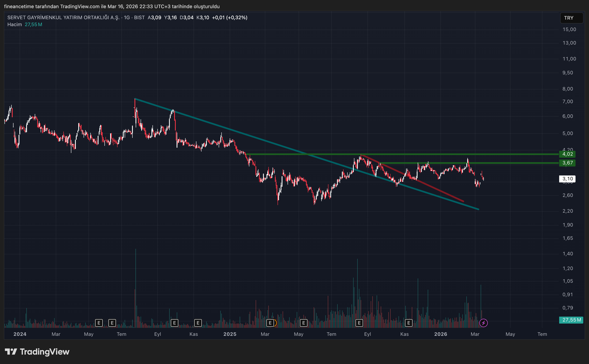Select the 3,67 green price label
The height and width of the screenshot is (364, 589).
point(567,163)
